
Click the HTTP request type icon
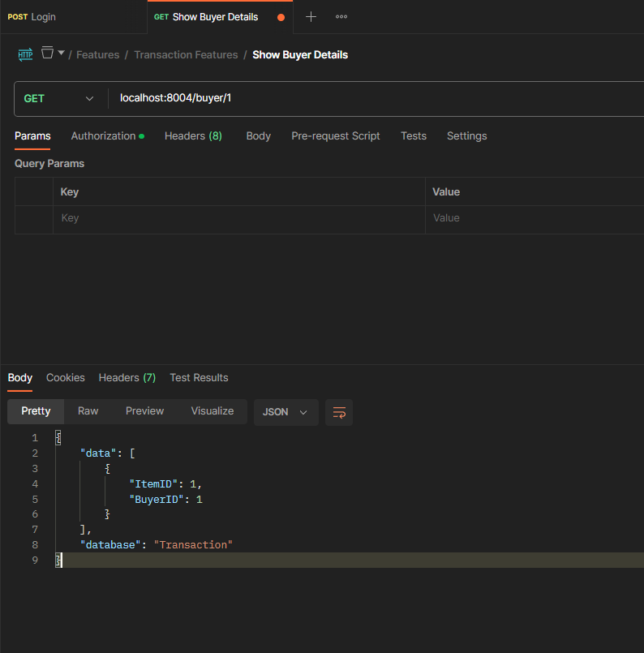[x=25, y=54]
